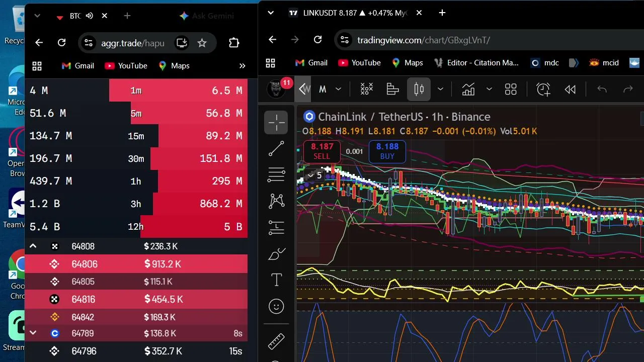Start bar replay mode

click(x=570, y=89)
